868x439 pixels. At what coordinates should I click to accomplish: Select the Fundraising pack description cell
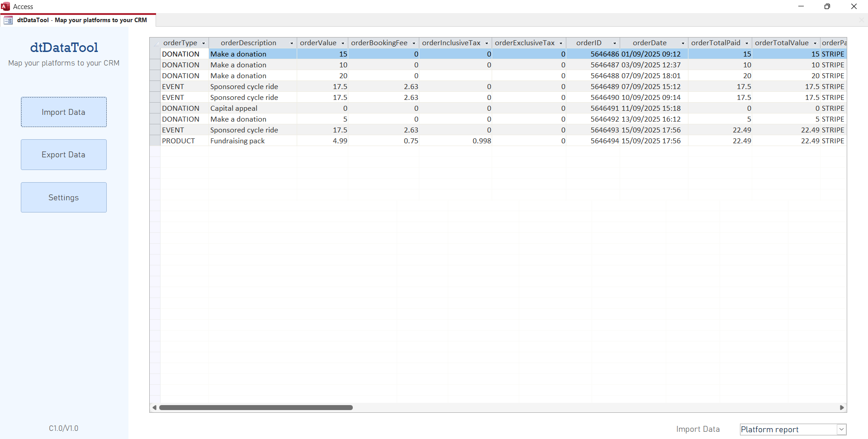[252, 141]
